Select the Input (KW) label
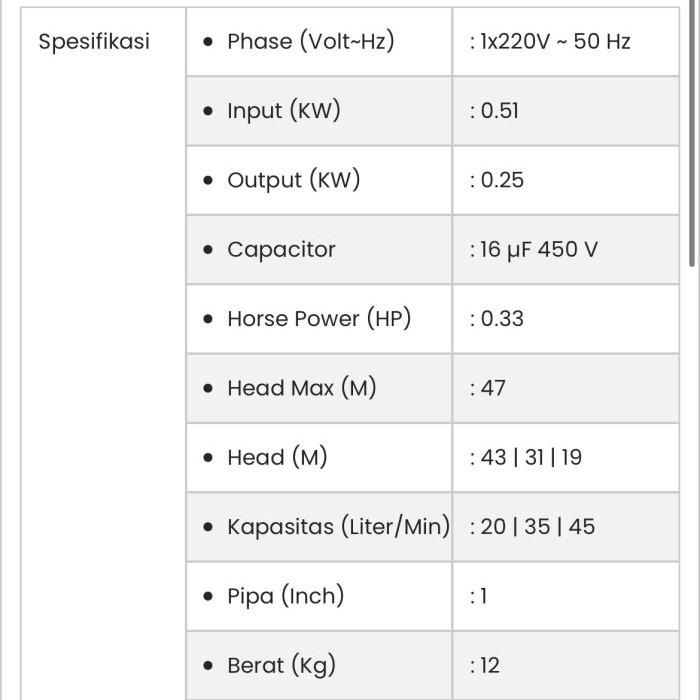Image resolution: width=700 pixels, height=700 pixels. click(x=283, y=111)
